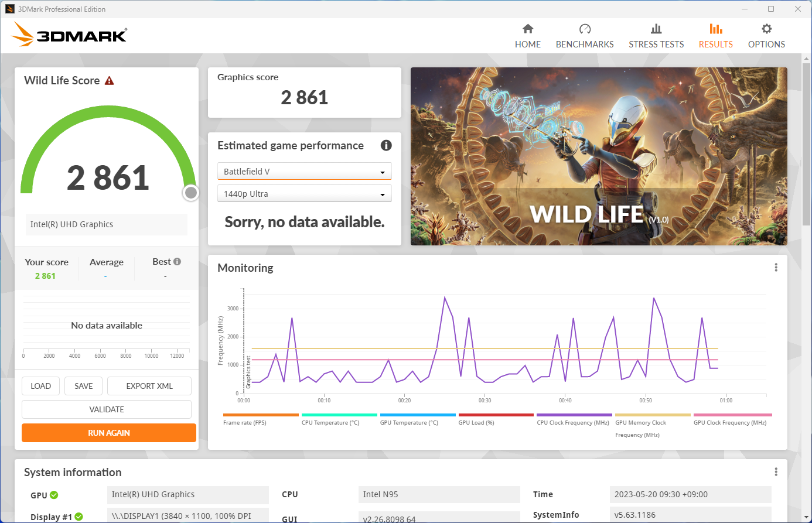Export results as XML
This screenshot has width=812, height=523.
click(x=149, y=386)
